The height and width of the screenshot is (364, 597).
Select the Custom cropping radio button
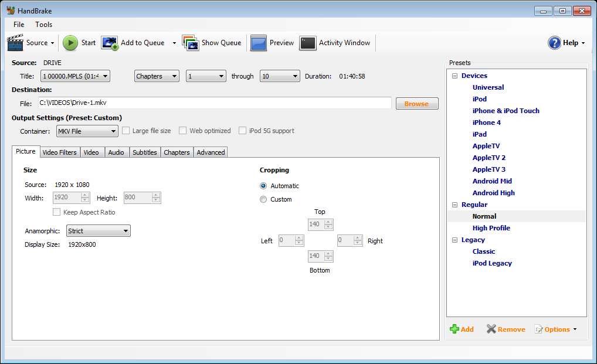(263, 199)
